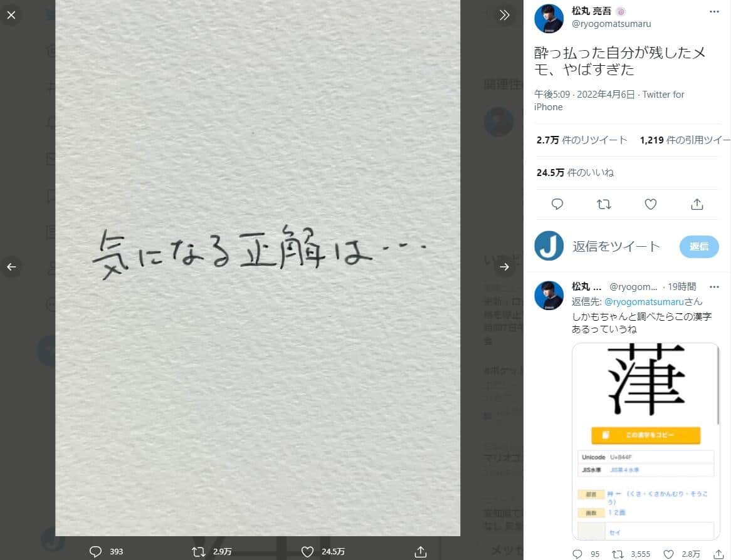The width and height of the screenshot is (731, 560).
Task: Go to the next image with the right arrow
Action: pyautogui.click(x=505, y=266)
